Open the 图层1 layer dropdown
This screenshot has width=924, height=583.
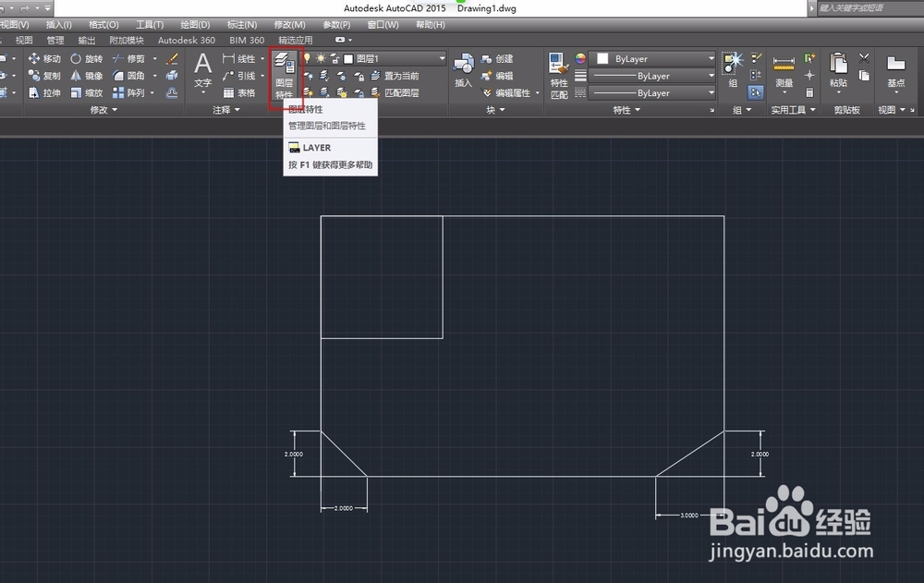pos(442,58)
